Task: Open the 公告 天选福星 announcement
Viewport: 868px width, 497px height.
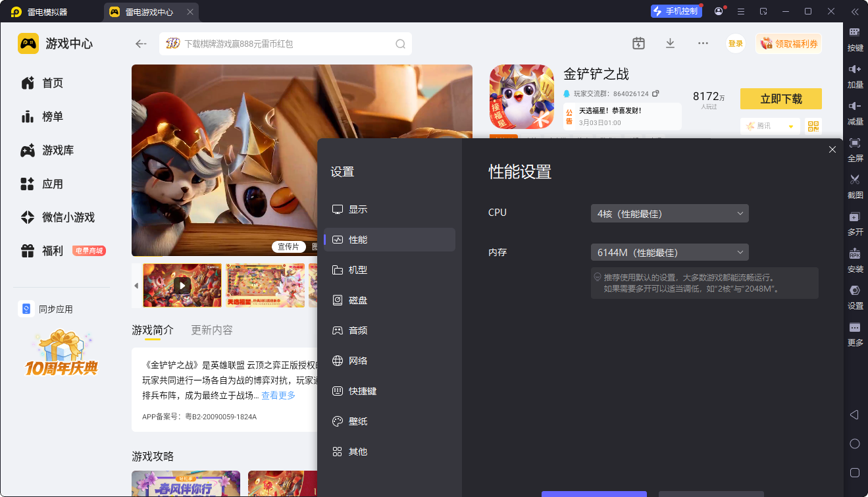Action: 621,117
